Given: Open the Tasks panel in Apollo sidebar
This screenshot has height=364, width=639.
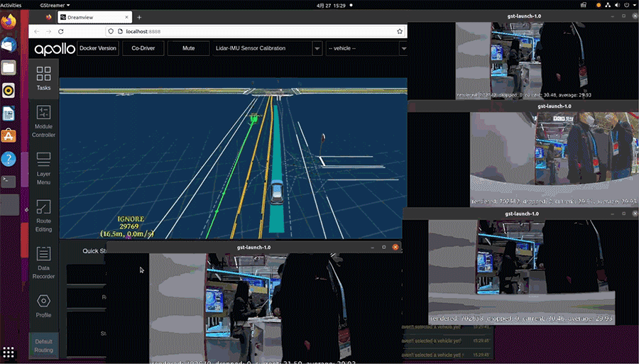Looking at the screenshot, I should pos(43,79).
